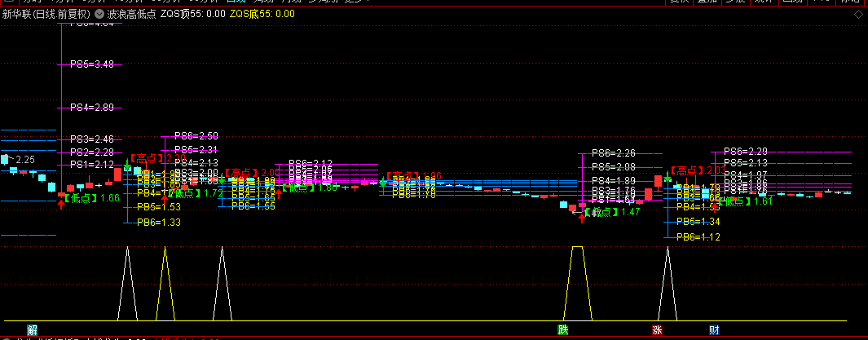868x340 pixels.
Task: Open the 解 event marker
Action: 32,330
